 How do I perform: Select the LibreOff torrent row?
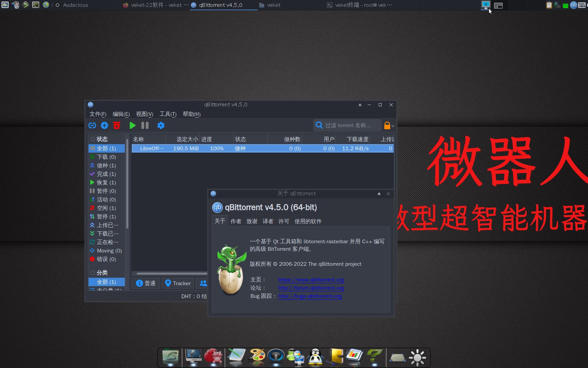pyautogui.click(x=263, y=149)
